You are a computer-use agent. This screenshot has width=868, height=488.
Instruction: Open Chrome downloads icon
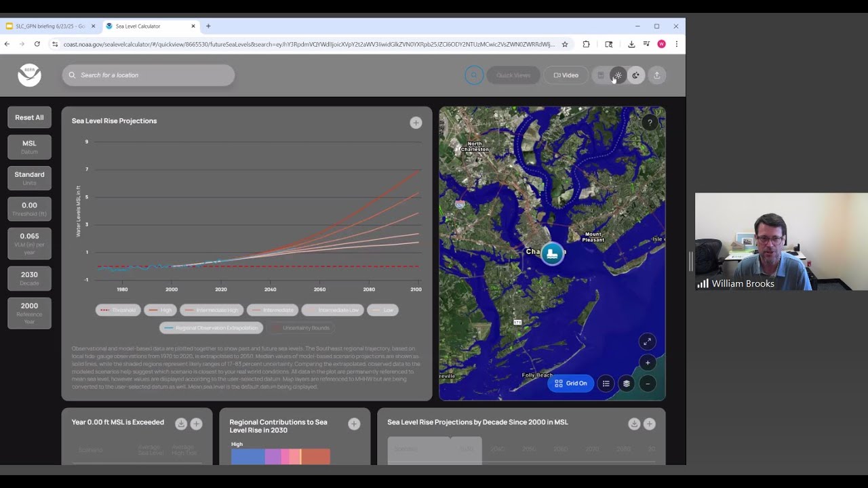(x=631, y=44)
